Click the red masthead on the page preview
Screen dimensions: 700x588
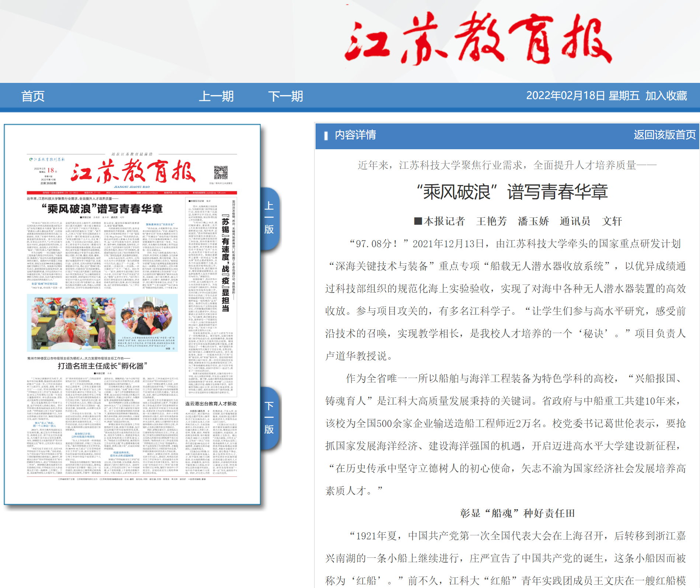coord(133,172)
